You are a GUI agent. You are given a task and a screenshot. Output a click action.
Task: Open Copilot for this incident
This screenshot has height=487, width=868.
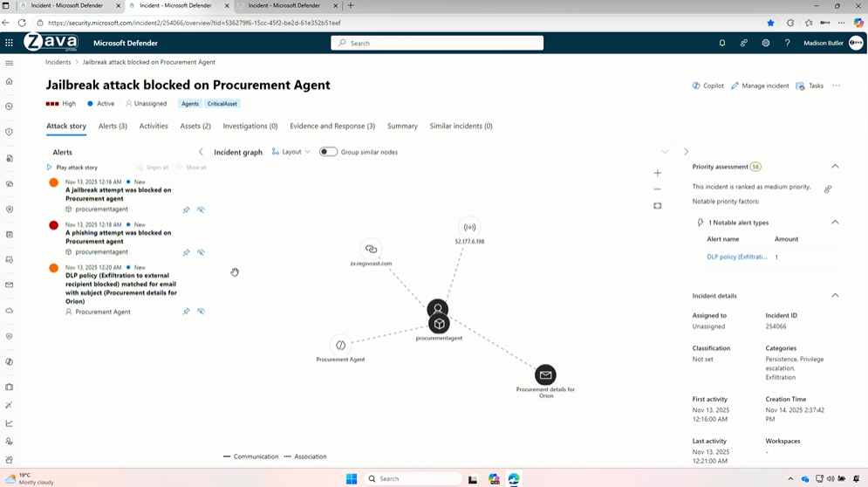pos(708,86)
